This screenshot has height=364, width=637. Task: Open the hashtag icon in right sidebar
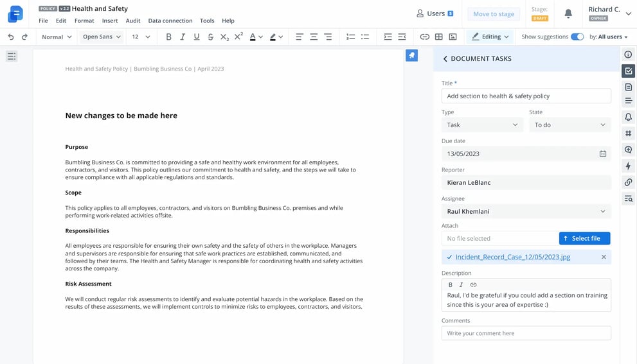pos(629,134)
